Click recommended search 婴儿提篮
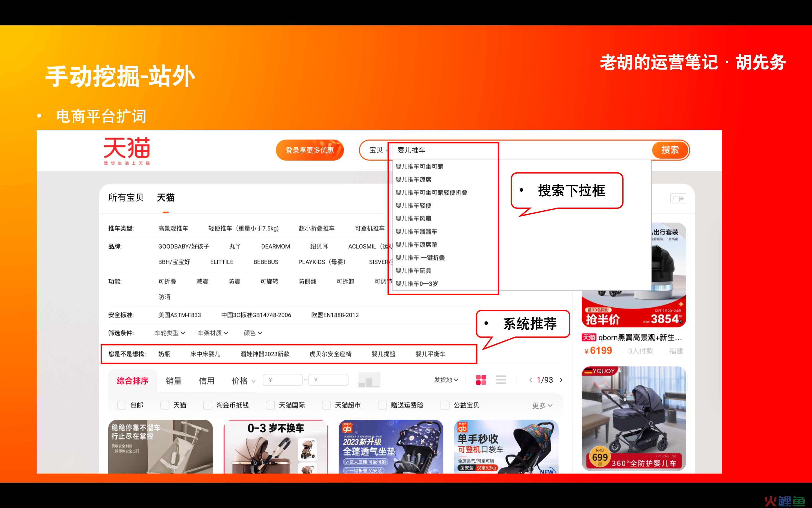Viewport: 812px width, 508px height. tap(383, 354)
